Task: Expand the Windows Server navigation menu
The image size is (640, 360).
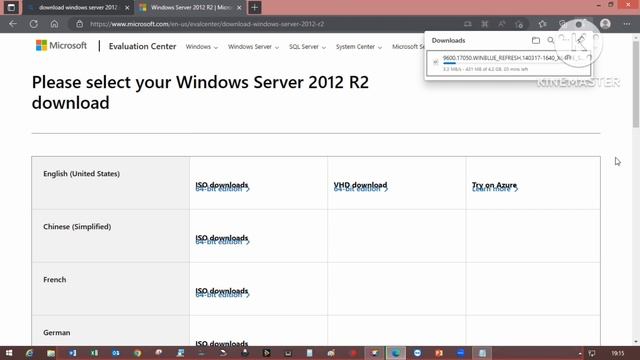Action: point(253,47)
